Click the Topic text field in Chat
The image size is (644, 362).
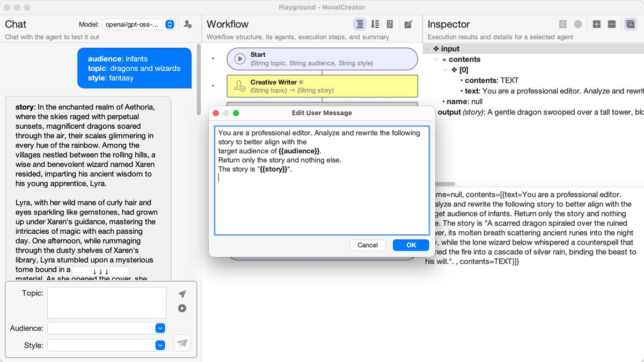coord(107,303)
